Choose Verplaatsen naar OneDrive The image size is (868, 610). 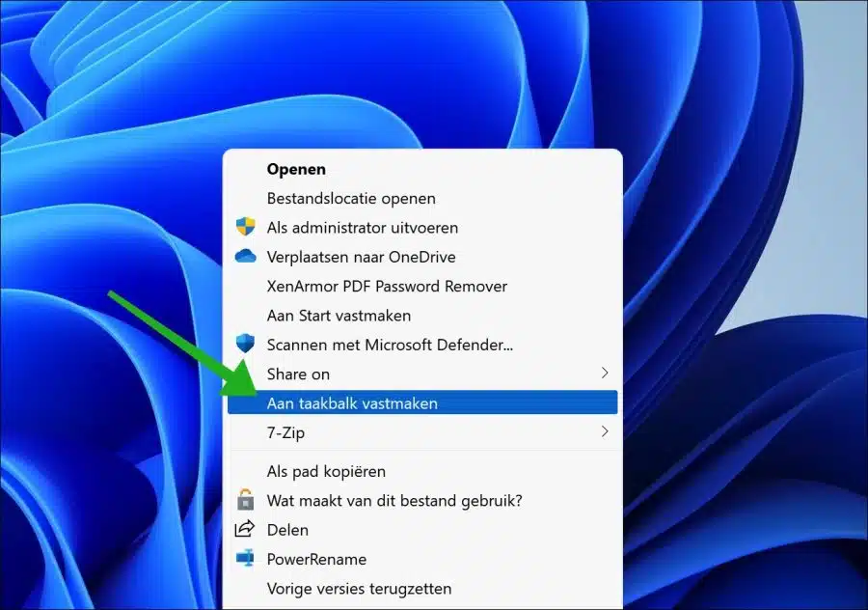(422, 257)
